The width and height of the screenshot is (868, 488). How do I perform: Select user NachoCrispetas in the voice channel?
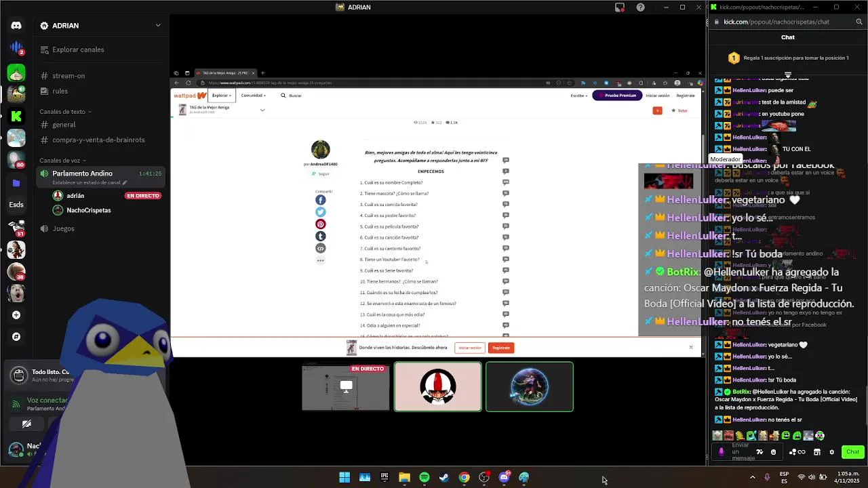(x=88, y=210)
